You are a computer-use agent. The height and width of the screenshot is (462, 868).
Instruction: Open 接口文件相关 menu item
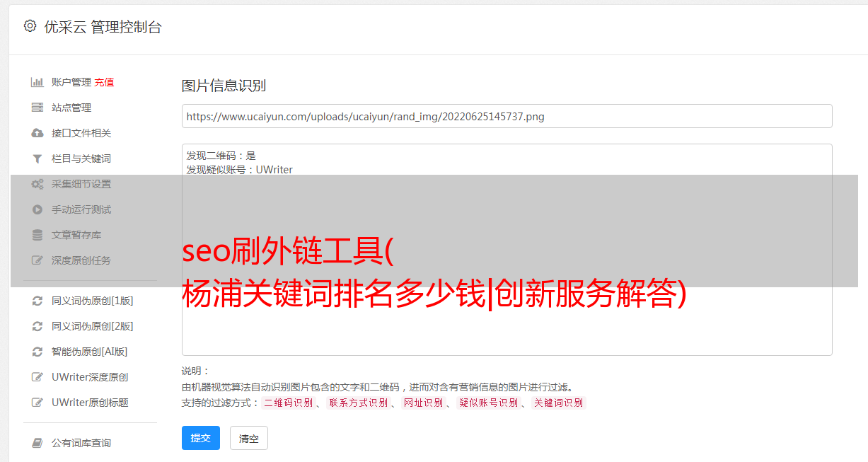(81, 133)
